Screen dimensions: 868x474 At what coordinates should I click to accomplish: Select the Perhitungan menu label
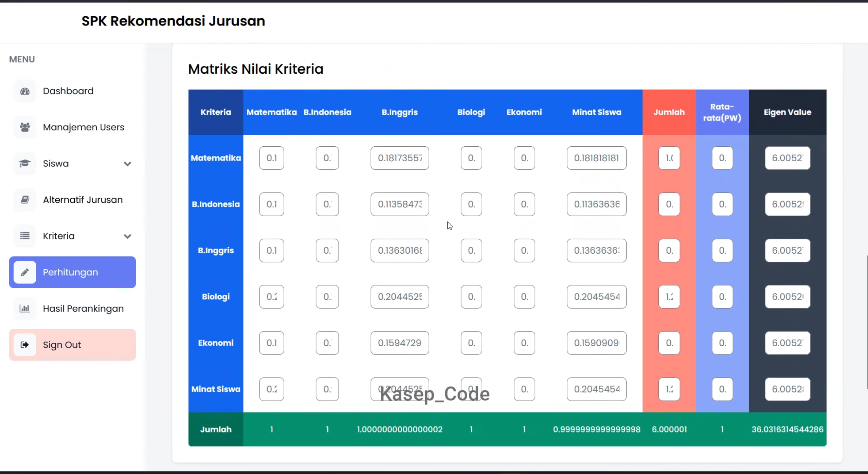pyautogui.click(x=70, y=272)
